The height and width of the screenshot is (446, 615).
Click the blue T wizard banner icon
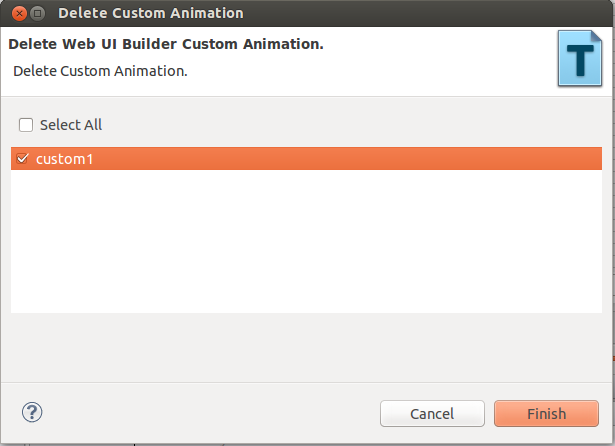pyautogui.click(x=579, y=62)
